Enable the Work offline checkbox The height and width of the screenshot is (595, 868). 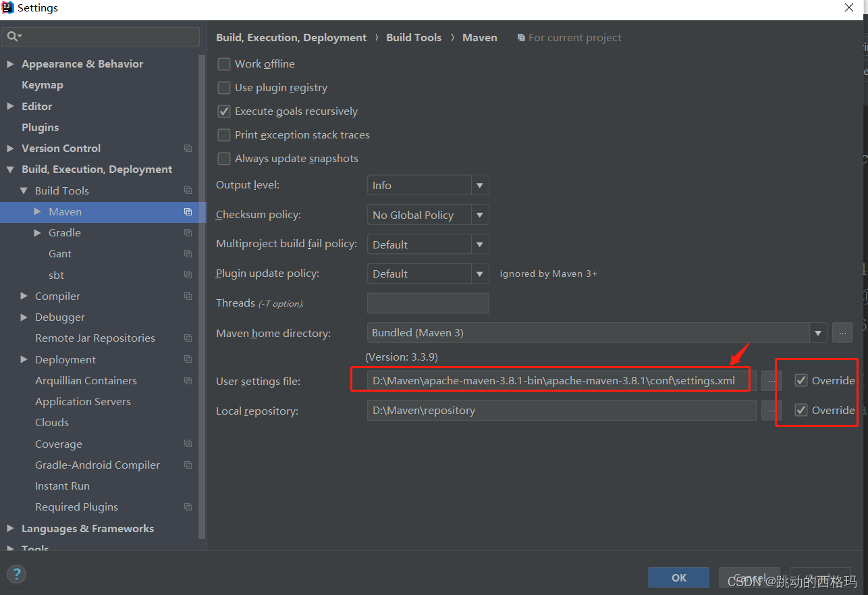[x=224, y=64]
